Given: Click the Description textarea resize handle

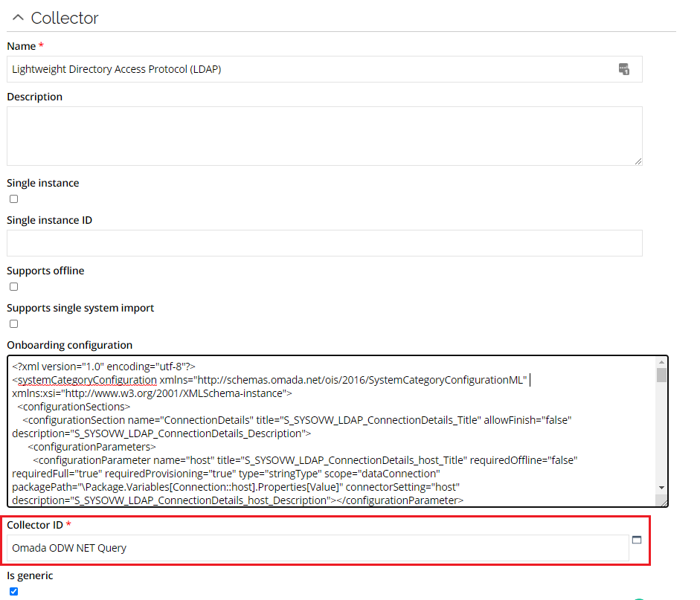Looking at the screenshot, I should (638, 161).
